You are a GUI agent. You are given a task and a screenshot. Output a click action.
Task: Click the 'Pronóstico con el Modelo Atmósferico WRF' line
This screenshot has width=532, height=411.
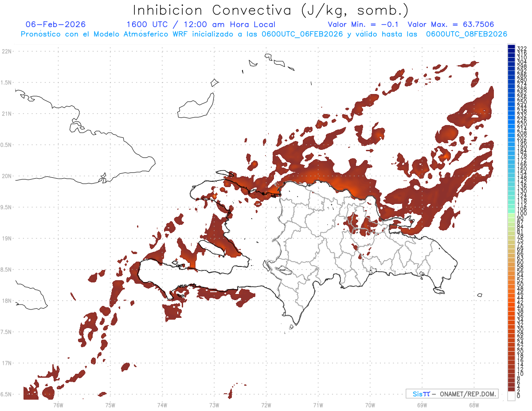[264, 34]
